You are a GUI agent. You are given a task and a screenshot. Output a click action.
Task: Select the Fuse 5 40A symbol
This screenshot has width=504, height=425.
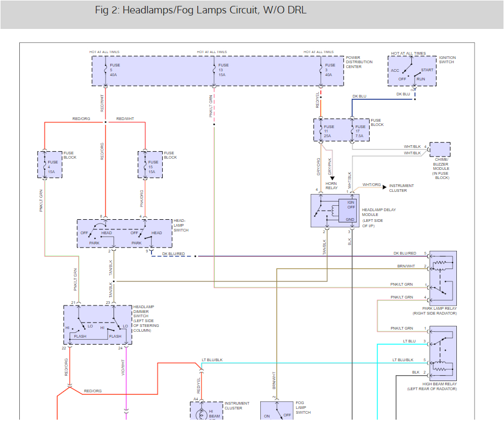pyautogui.click(x=106, y=69)
